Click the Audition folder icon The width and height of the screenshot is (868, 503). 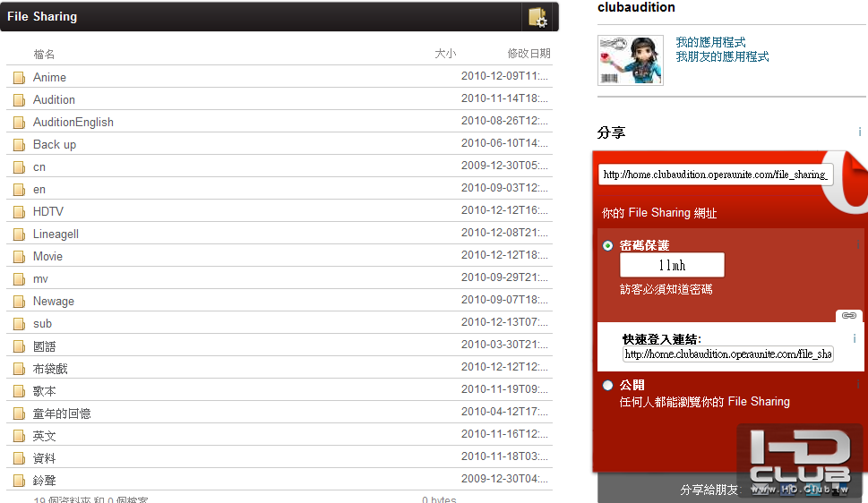(x=20, y=100)
